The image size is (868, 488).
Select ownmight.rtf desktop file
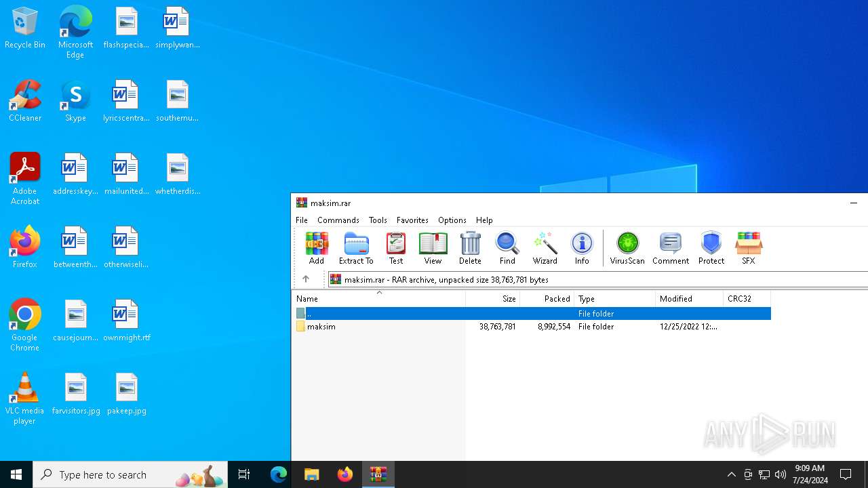[126, 321]
